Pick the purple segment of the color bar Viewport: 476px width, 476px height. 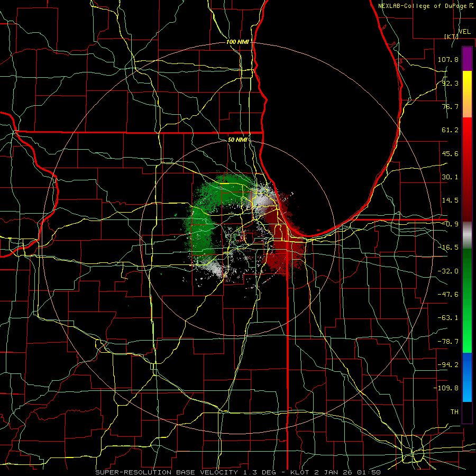coord(467,59)
